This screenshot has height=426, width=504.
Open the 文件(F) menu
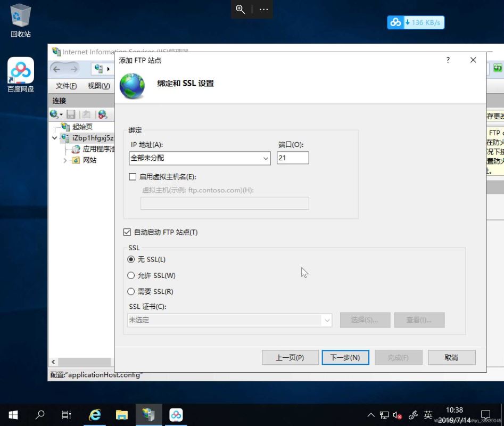pyautogui.click(x=66, y=86)
